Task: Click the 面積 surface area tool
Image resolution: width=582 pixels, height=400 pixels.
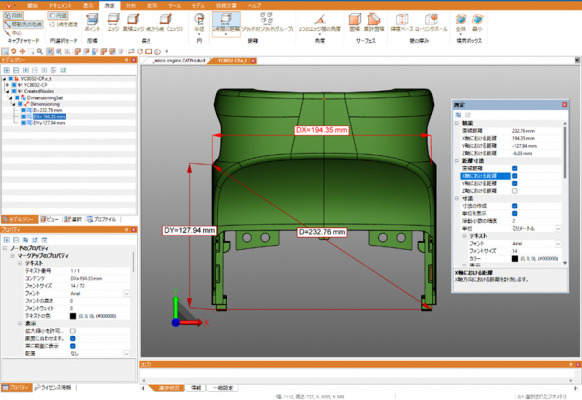Action: coord(355,23)
